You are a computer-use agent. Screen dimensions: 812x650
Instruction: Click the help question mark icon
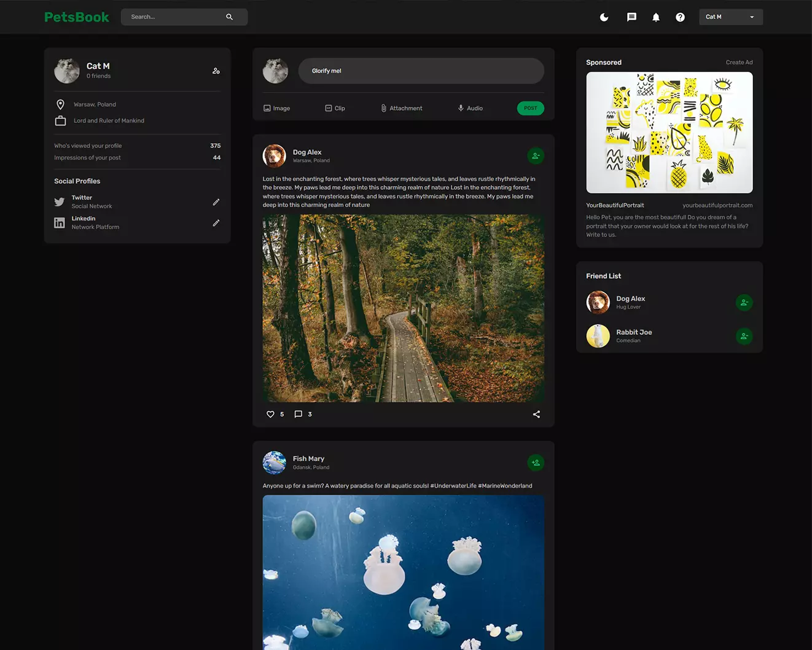click(680, 17)
